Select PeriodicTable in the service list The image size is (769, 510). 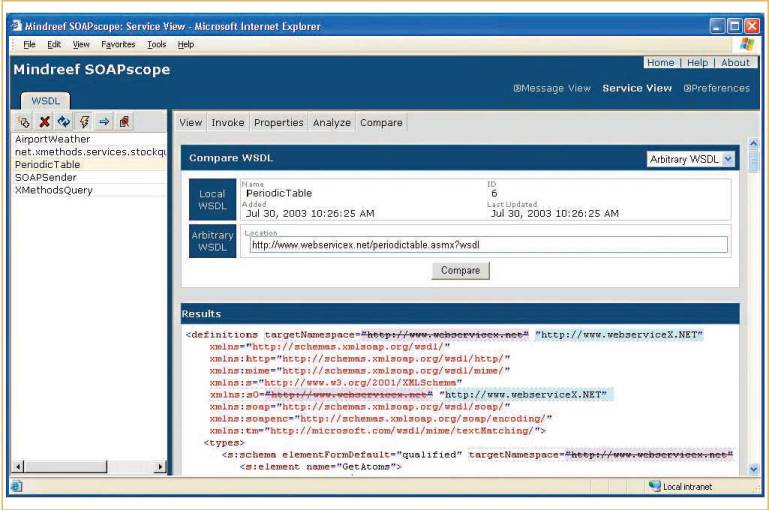click(89, 165)
